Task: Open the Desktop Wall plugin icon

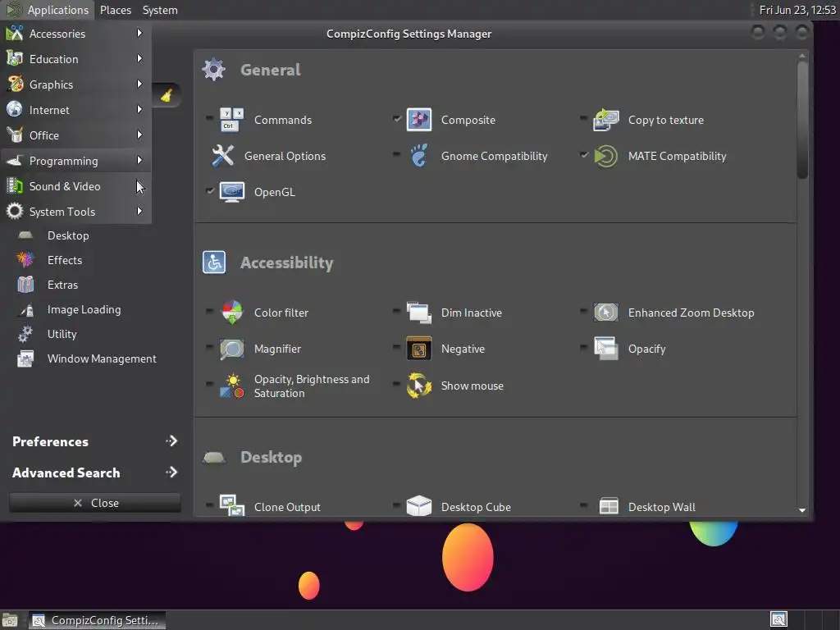Action: (x=609, y=506)
